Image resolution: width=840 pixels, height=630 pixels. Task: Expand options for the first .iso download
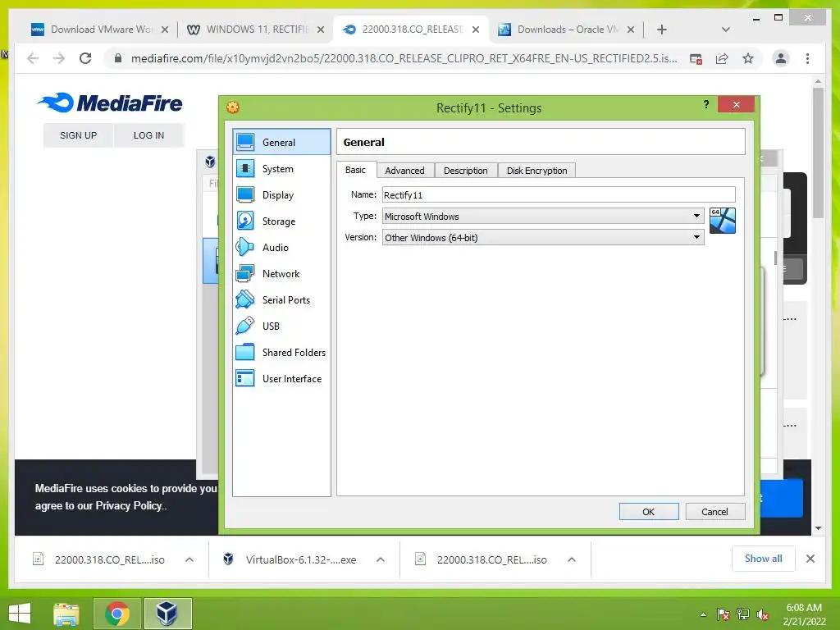point(189,559)
